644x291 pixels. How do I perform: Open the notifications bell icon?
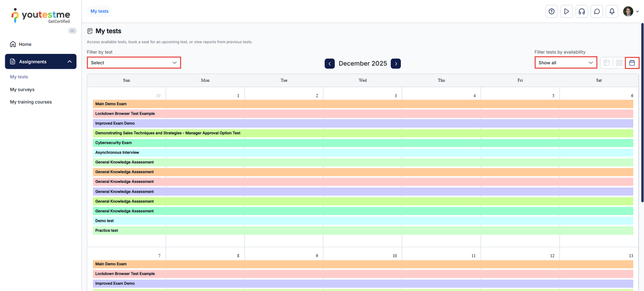point(612,12)
